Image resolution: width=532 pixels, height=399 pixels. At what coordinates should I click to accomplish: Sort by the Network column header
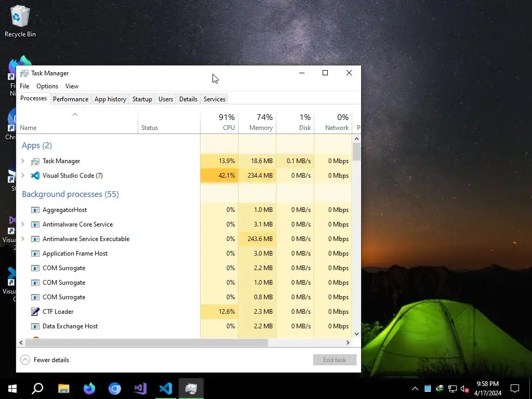[333, 123]
